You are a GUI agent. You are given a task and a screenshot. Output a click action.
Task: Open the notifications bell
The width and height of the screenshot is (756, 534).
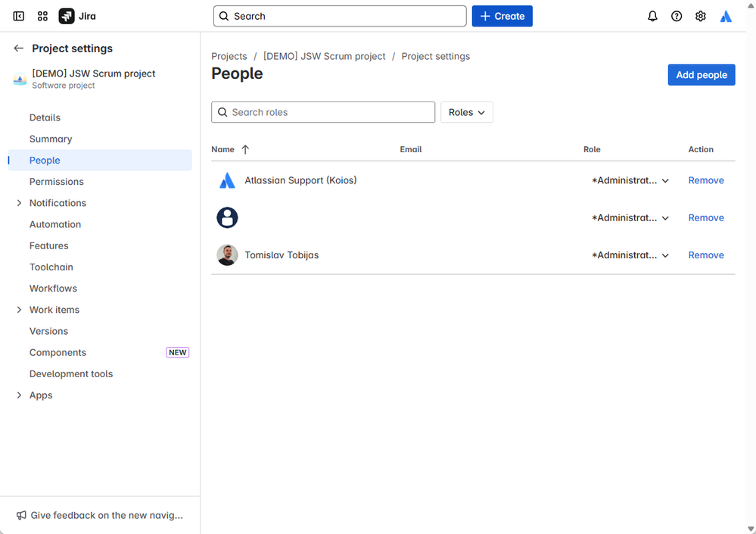coord(652,17)
